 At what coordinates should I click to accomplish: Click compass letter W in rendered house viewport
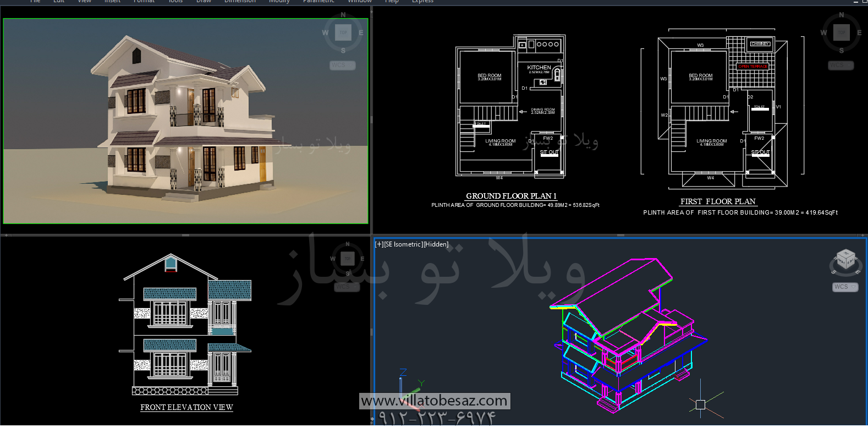tap(325, 33)
